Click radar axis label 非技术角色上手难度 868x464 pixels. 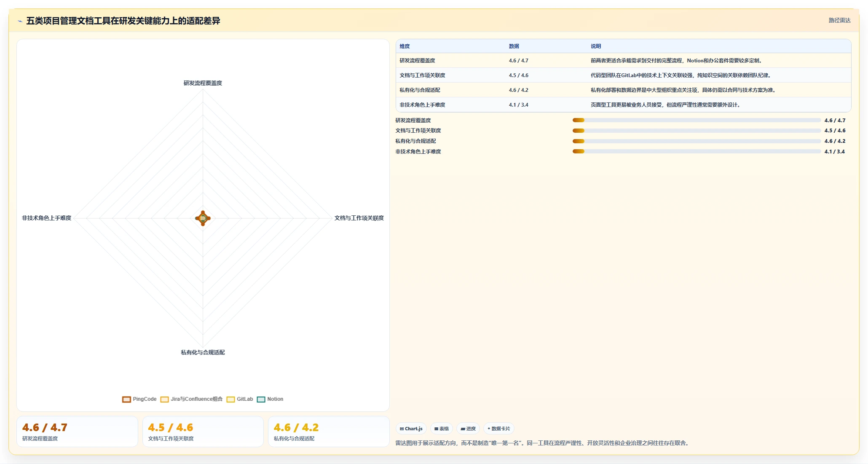click(46, 218)
